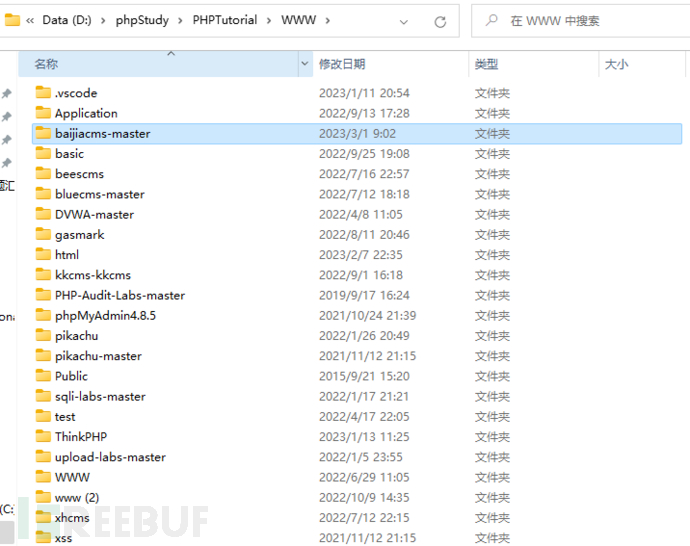Click the xss folder name

[63, 538]
